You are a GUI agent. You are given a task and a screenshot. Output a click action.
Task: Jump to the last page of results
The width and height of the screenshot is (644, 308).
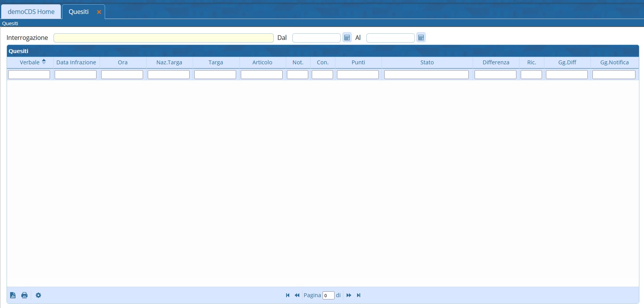click(x=359, y=295)
